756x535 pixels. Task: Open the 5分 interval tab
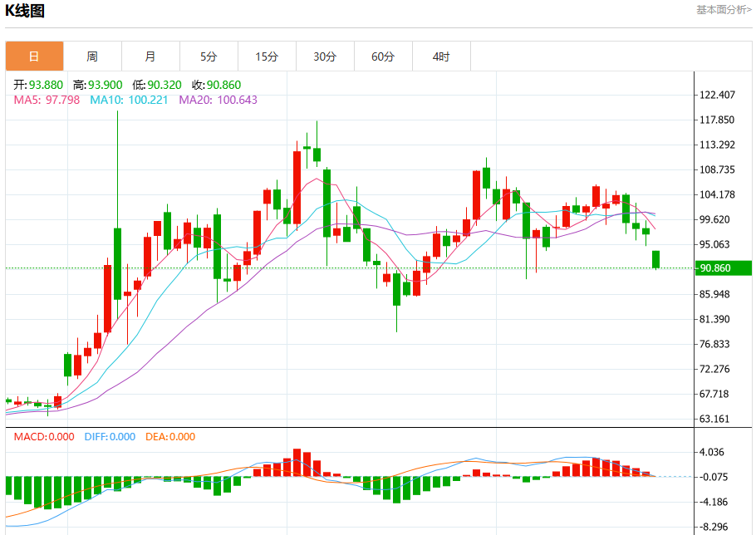209,56
